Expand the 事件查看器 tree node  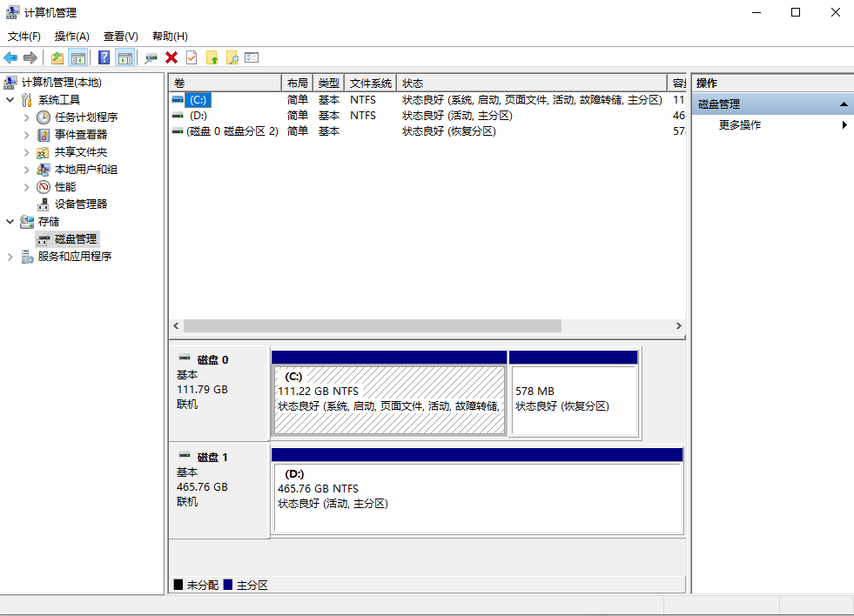pyautogui.click(x=27, y=134)
